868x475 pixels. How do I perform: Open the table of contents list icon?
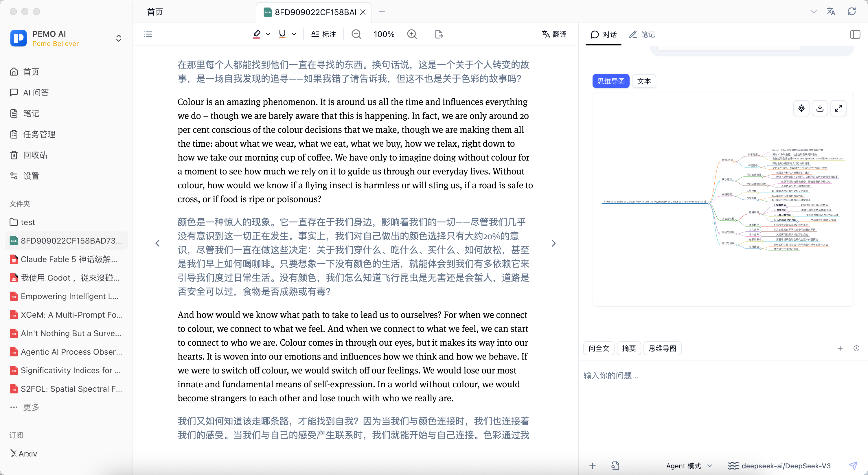[x=148, y=34]
